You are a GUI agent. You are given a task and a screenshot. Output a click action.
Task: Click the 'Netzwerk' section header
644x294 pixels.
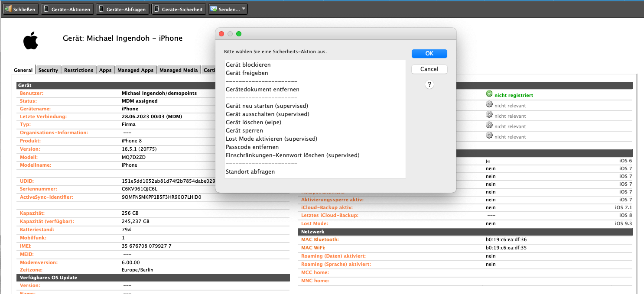[x=465, y=232]
